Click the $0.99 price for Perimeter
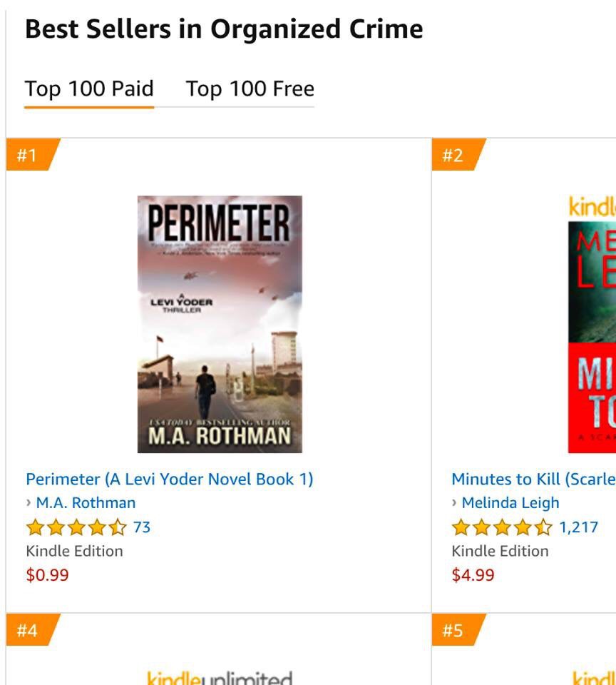Screen dimensions: 616x685 tap(47, 575)
